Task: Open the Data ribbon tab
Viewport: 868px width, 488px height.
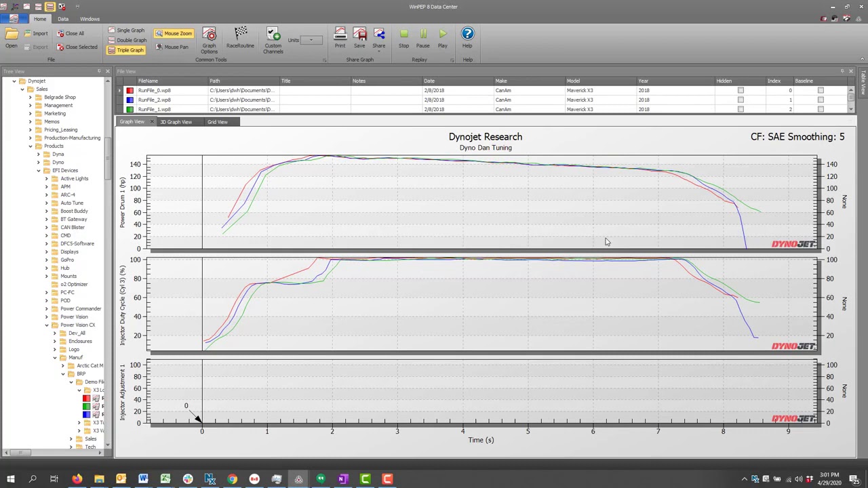Action: 62,19
